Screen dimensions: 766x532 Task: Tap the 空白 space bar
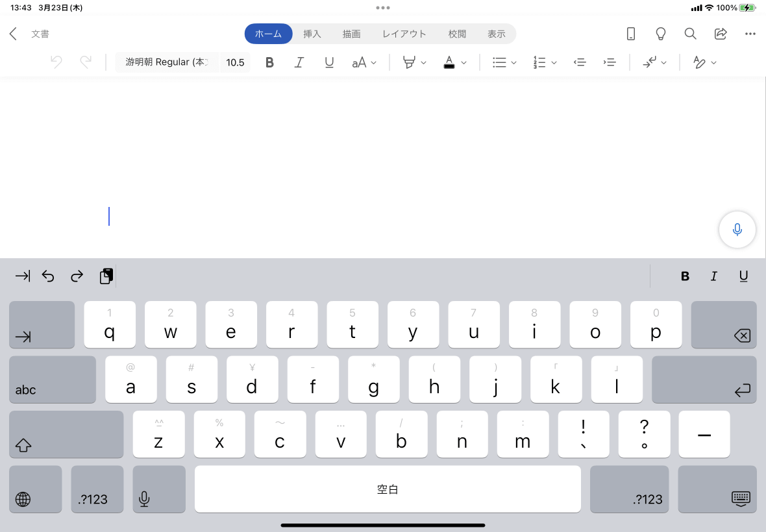[388, 489]
